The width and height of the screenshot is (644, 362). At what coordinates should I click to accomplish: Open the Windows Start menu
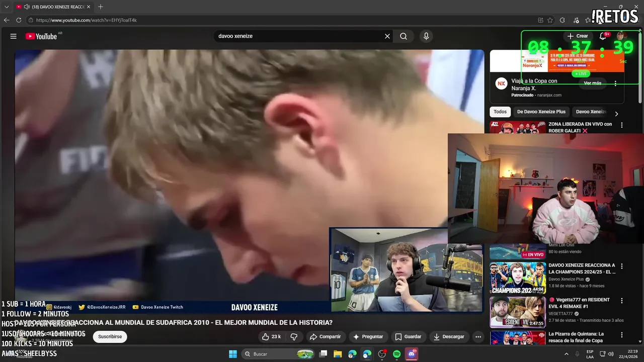tap(233, 354)
